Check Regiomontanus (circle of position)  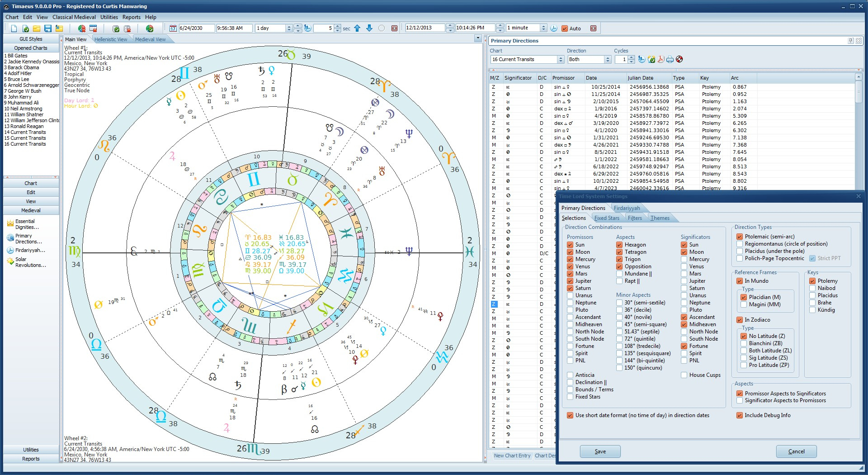click(x=740, y=244)
